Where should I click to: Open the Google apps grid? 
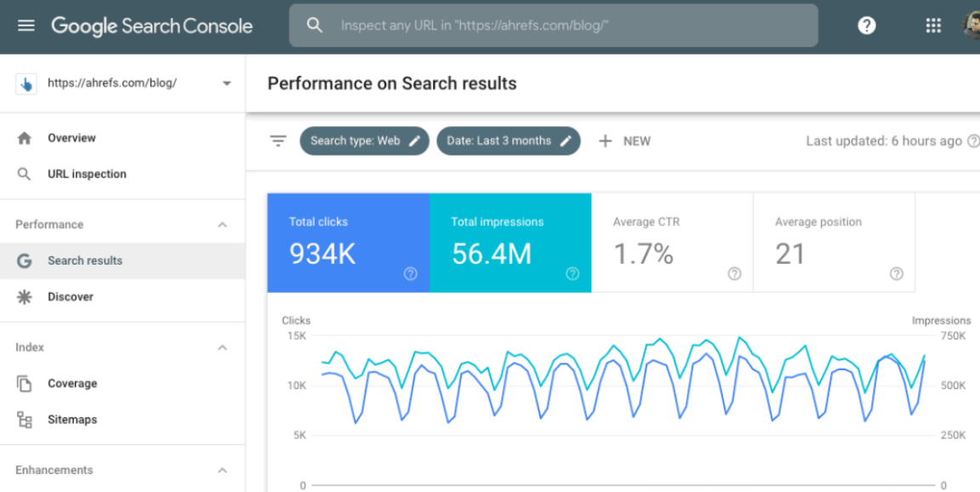pos(933,26)
